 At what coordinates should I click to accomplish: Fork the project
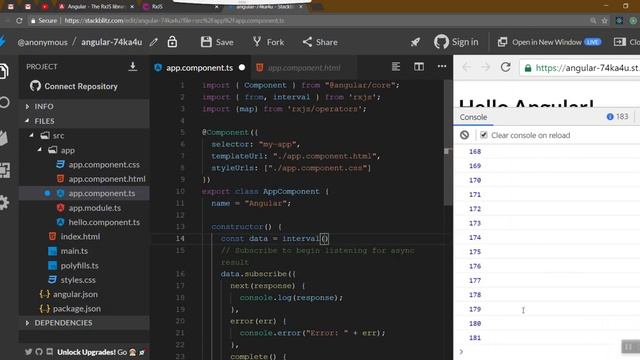tap(268, 42)
